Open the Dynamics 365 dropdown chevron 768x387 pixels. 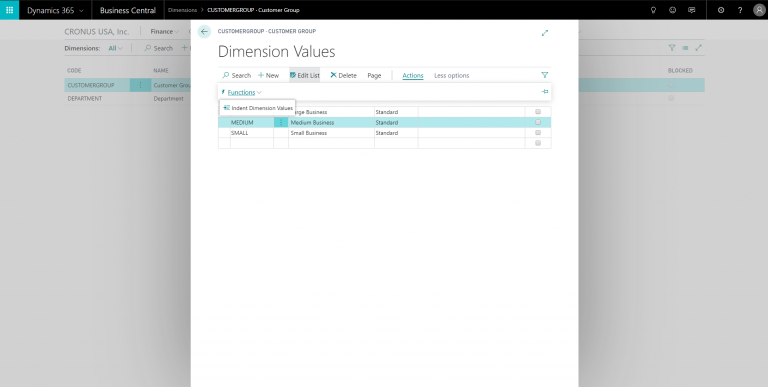81,10
